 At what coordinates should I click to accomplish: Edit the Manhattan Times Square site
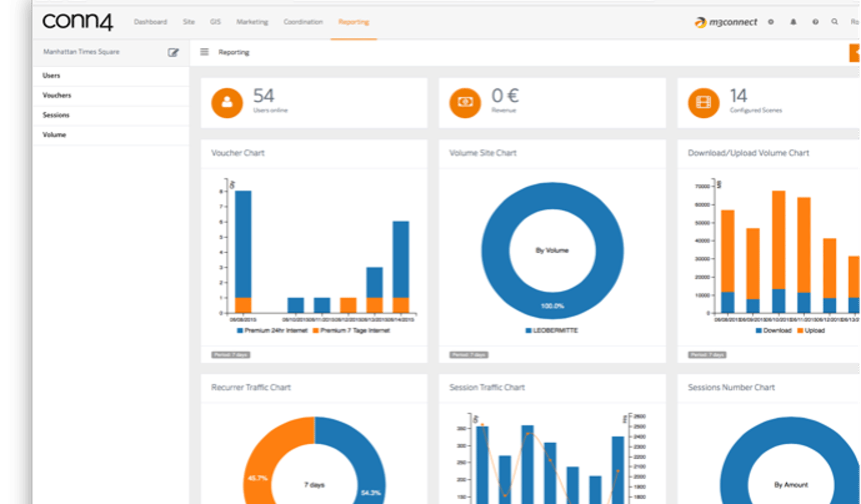(x=173, y=52)
